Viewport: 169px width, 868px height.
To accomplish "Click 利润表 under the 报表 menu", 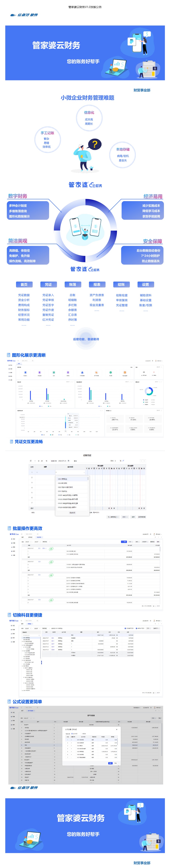I will (x=97, y=300).
